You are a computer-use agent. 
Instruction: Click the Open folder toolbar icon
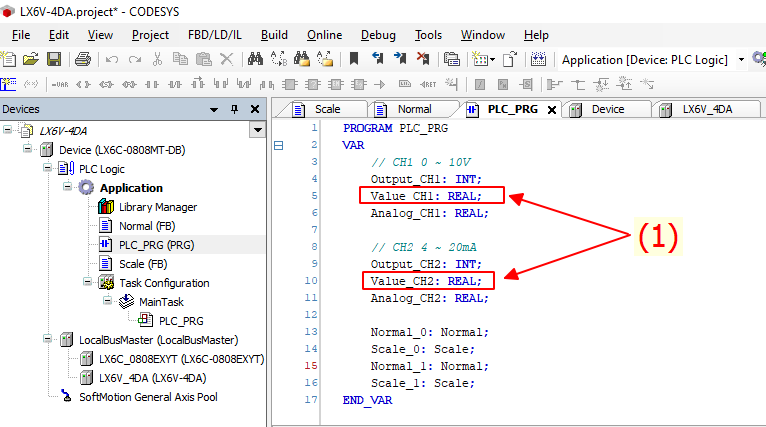click(x=30, y=60)
